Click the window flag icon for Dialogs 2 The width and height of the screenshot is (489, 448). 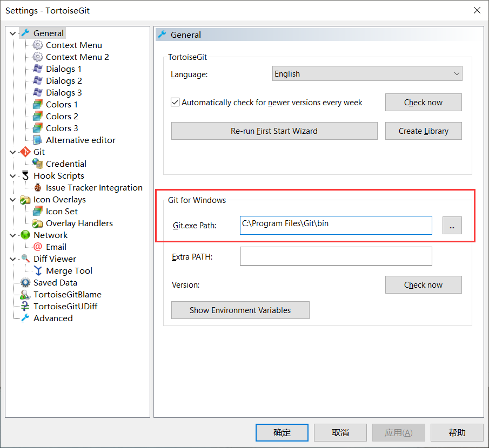(38, 80)
